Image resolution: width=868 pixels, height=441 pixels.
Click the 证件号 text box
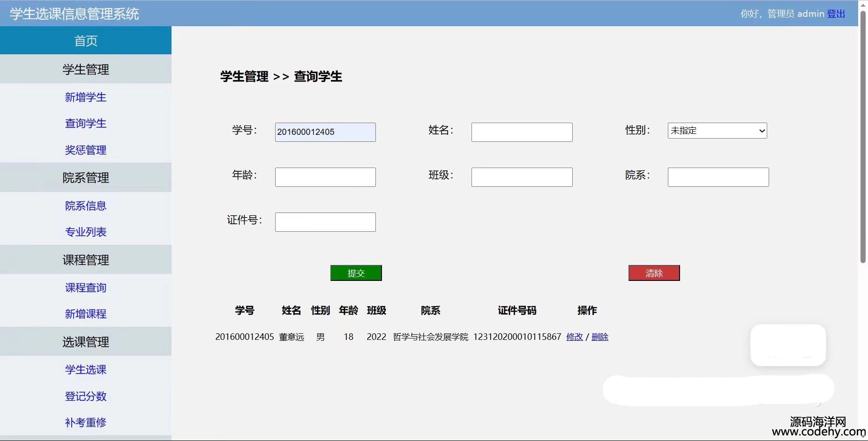(325, 222)
